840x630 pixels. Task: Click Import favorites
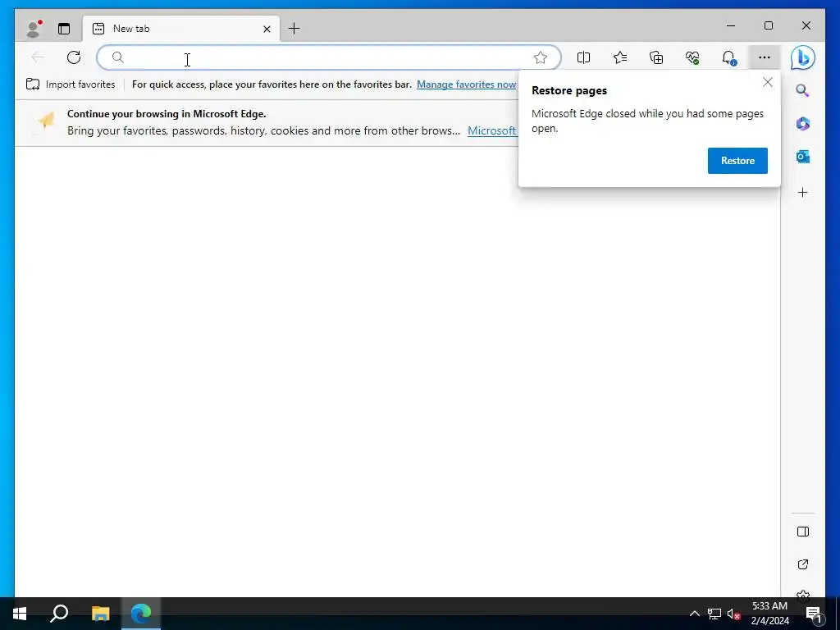point(71,84)
